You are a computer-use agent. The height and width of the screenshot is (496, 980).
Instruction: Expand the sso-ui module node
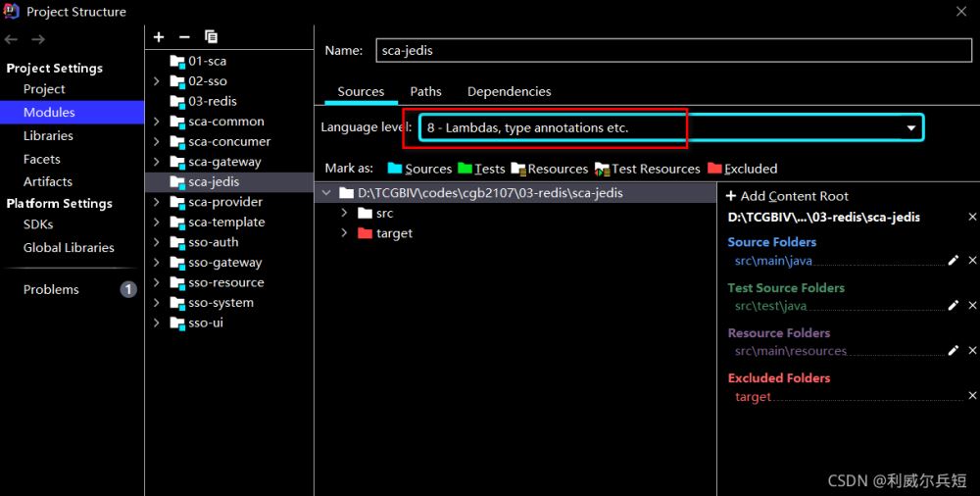[157, 322]
